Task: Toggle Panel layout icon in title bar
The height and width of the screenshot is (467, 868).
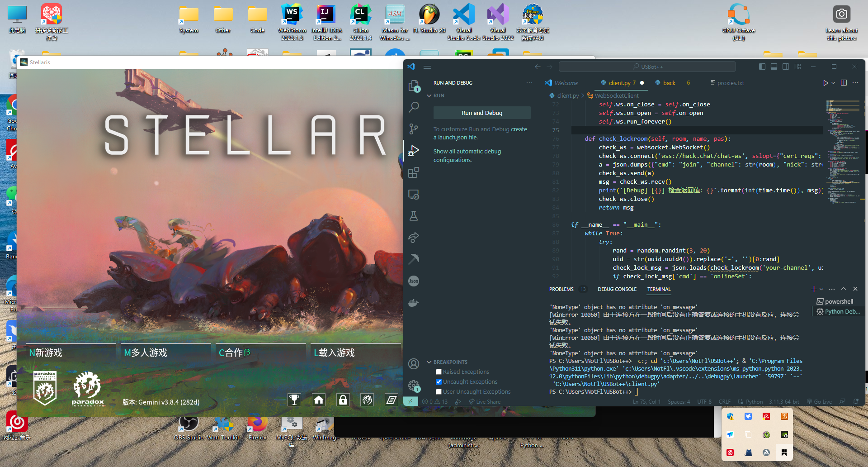Action: click(x=774, y=67)
